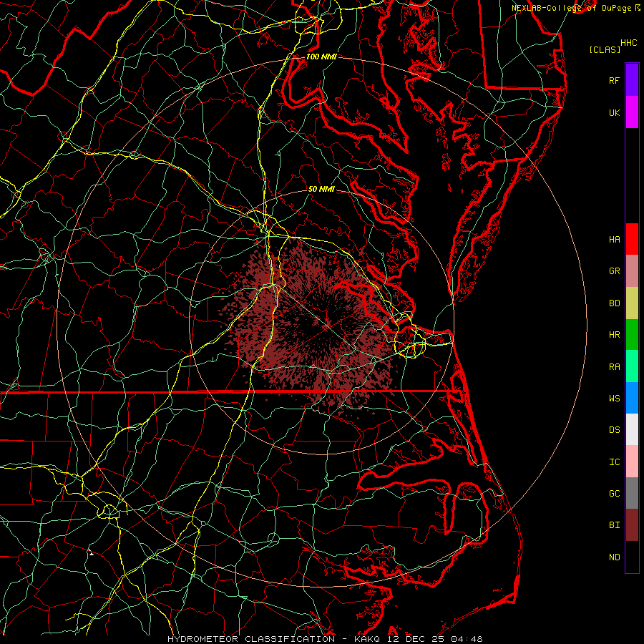This screenshot has height=644, width=644.
Task: Select the GR pink-brown legend swatch
Action: coord(632,271)
